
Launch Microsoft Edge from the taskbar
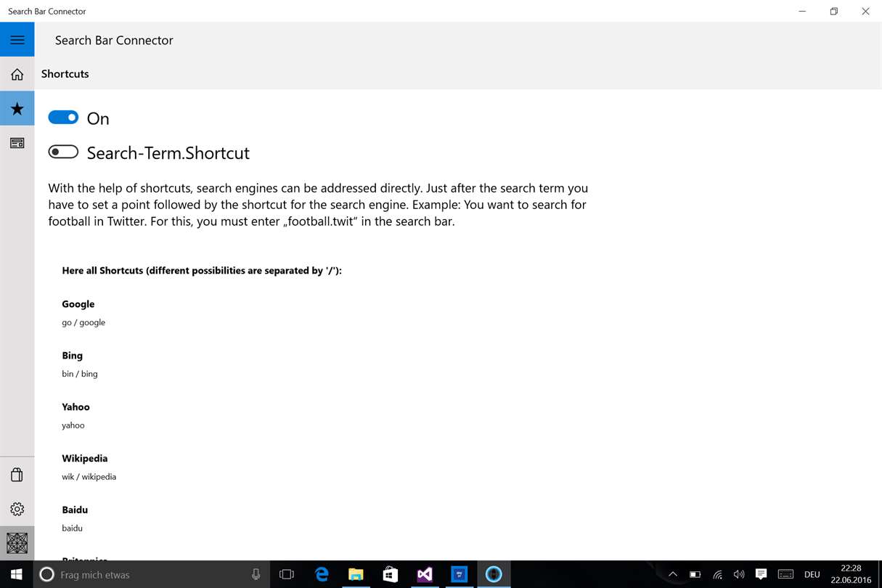322,574
